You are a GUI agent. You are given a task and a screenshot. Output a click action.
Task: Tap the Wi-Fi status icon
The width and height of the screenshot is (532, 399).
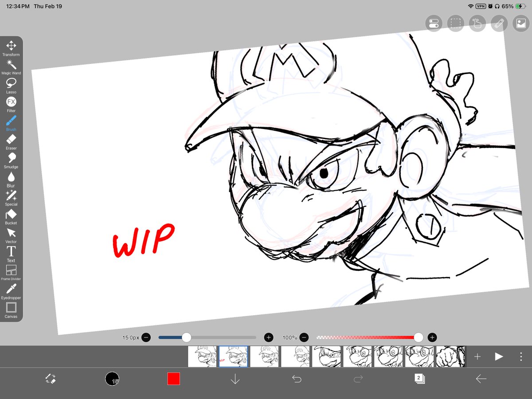[x=470, y=6]
